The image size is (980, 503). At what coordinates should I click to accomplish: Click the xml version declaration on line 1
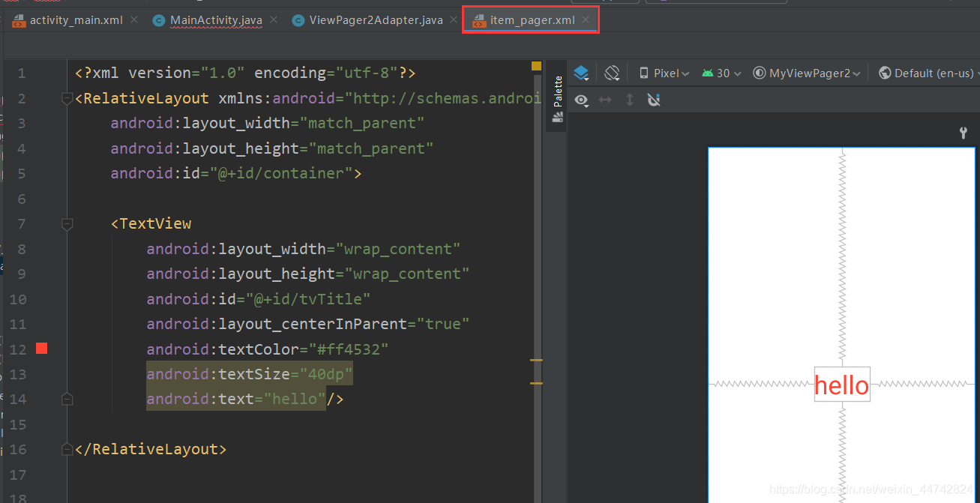tap(245, 73)
